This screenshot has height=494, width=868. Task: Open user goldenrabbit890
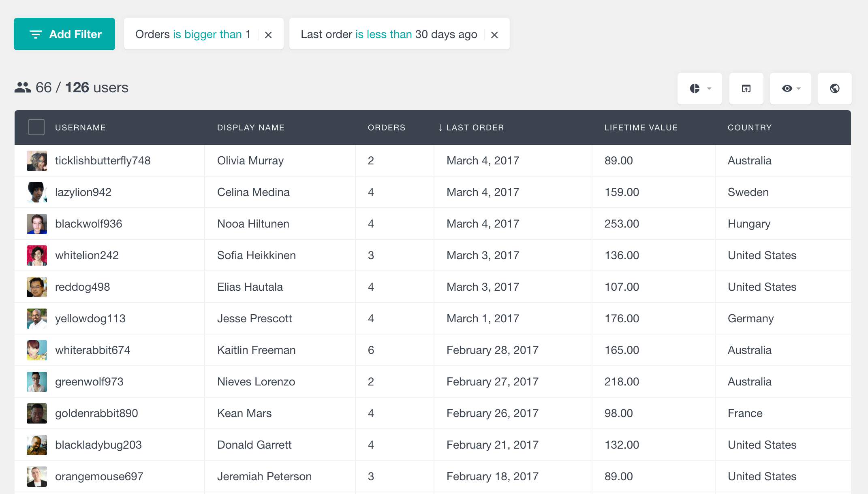[x=96, y=413]
